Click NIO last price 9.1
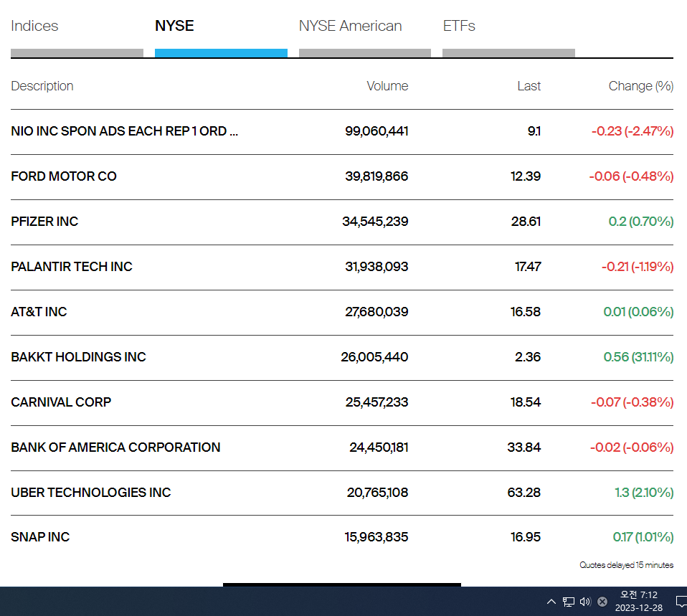 pos(534,131)
